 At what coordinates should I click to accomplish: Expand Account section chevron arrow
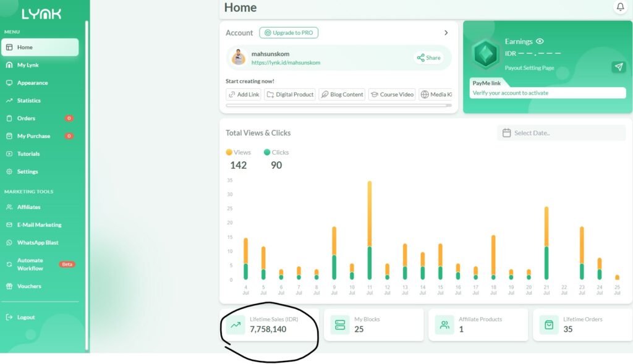pos(446,33)
